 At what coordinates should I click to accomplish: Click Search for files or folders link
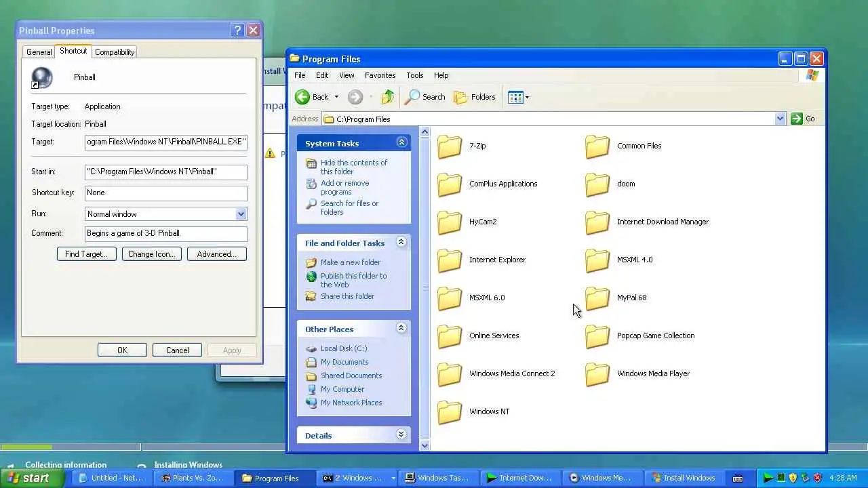[x=349, y=207]
